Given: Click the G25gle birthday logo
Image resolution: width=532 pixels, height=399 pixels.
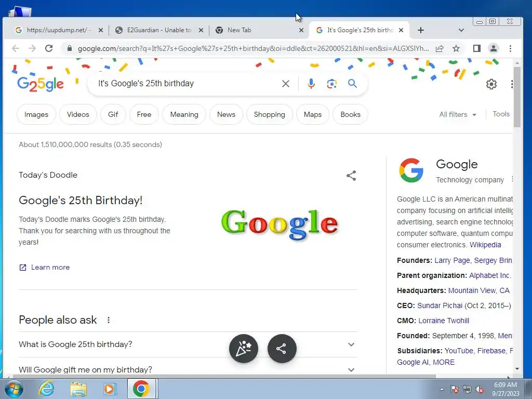Looking at the screenshot, I should [41, 84].
